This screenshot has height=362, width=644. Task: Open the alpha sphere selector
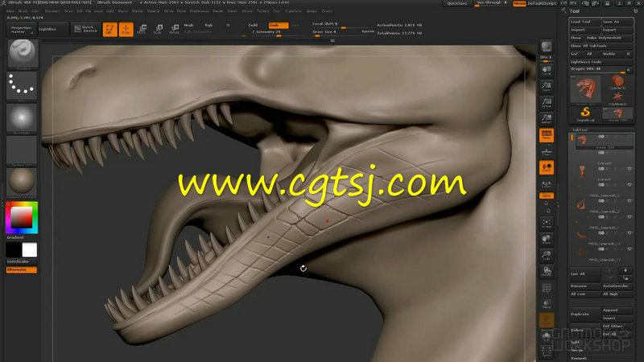[x=23, y=118]
